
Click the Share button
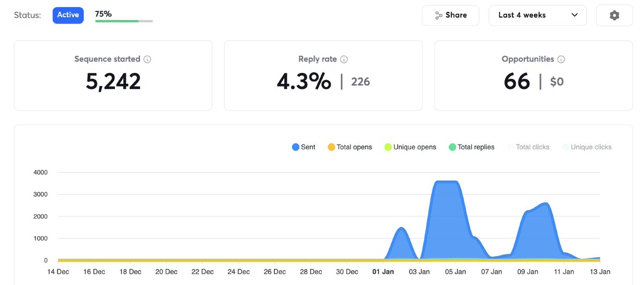[451, 16]
